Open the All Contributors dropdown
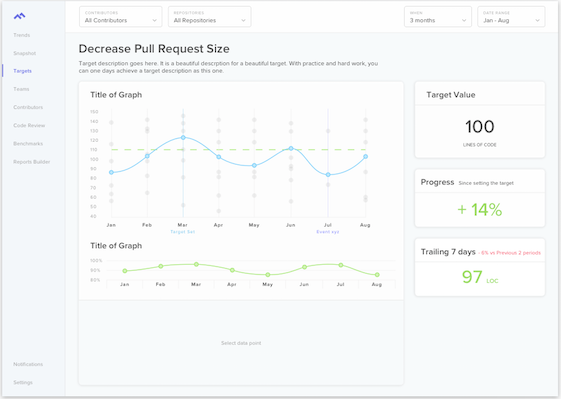Screen dimensions: 561x399 [121, 17]
